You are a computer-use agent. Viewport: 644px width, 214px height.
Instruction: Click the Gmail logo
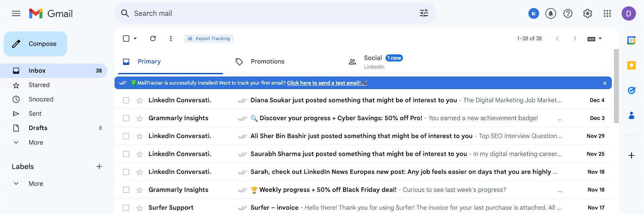coord(51,14)
